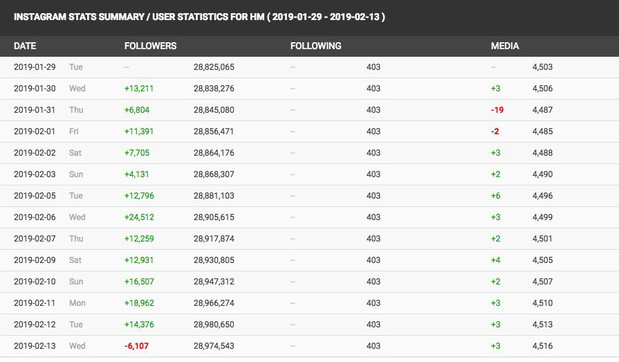The image size is (619, 362).
Task: Click the +13,211 follower change
Action: 139,88
